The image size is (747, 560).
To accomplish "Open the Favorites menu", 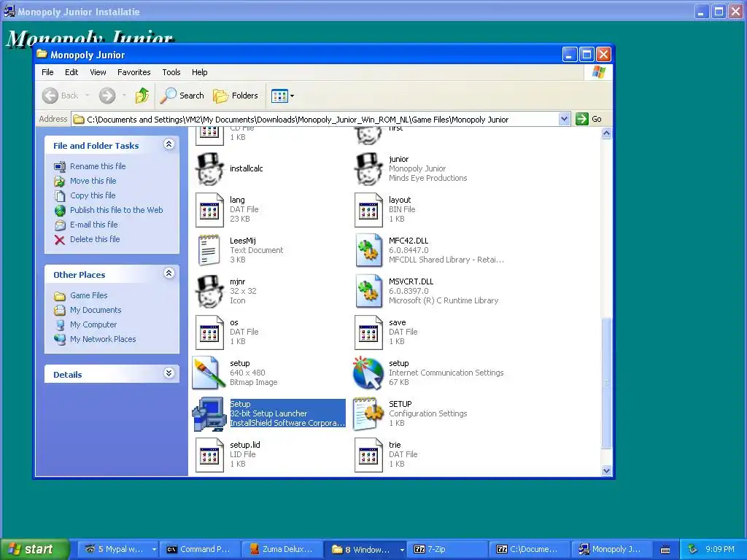I will tap(134, 72).
